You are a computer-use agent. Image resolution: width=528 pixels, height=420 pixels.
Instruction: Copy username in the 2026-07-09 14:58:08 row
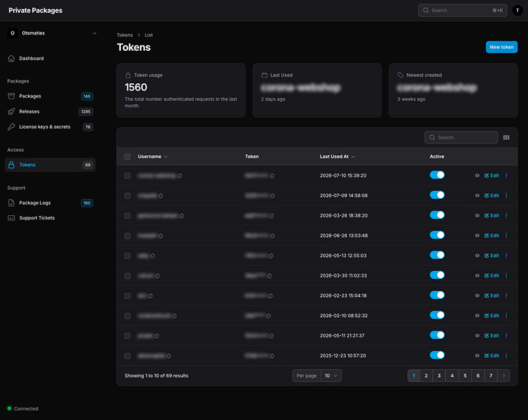[x=160, y=195]
